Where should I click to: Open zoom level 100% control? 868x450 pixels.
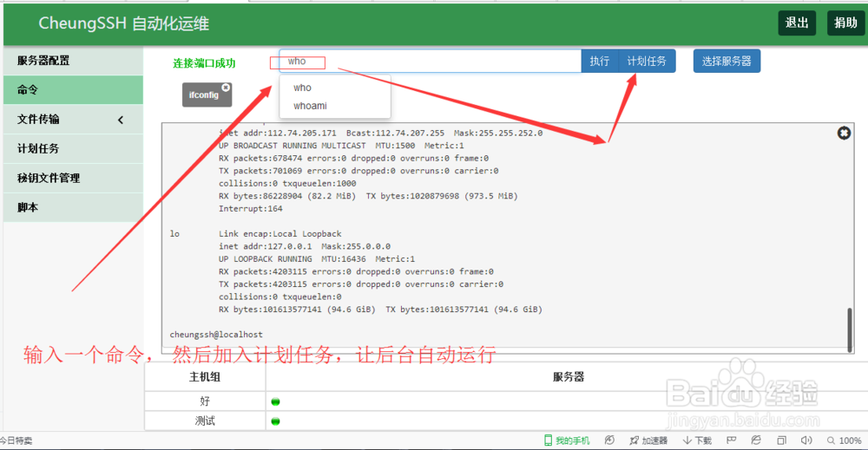pos(845,440)
